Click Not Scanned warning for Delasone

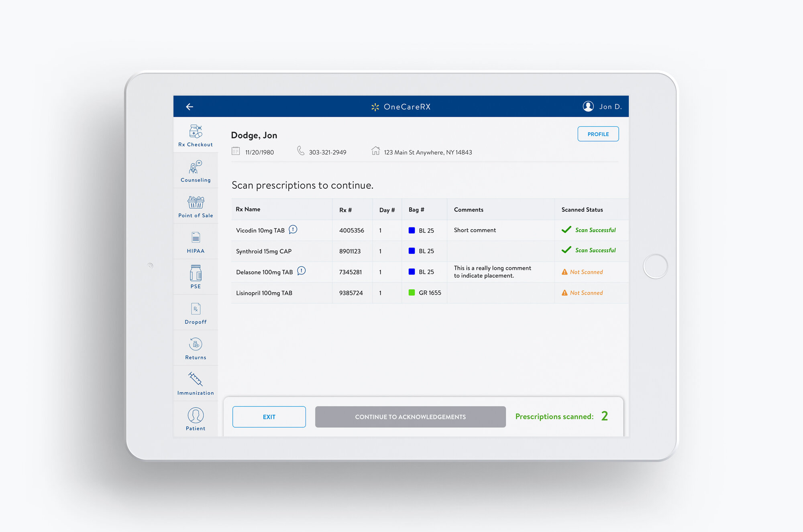point(583,272)
